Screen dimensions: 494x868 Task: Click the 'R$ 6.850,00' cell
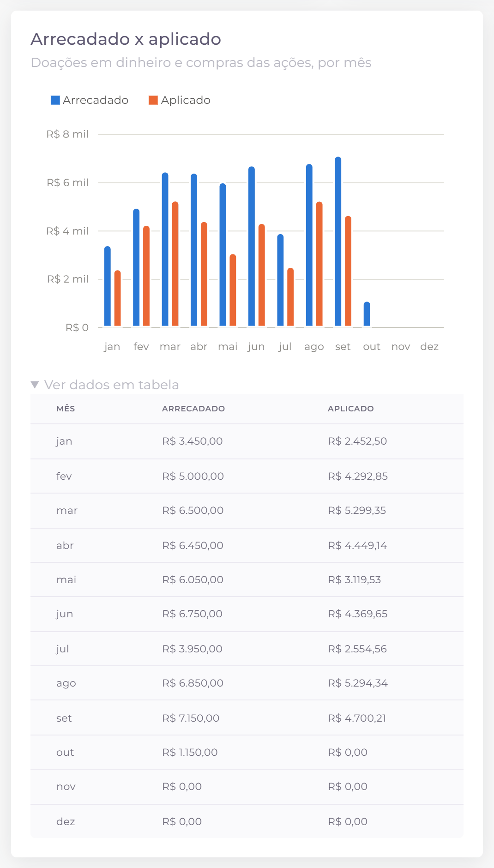[193, 683]
